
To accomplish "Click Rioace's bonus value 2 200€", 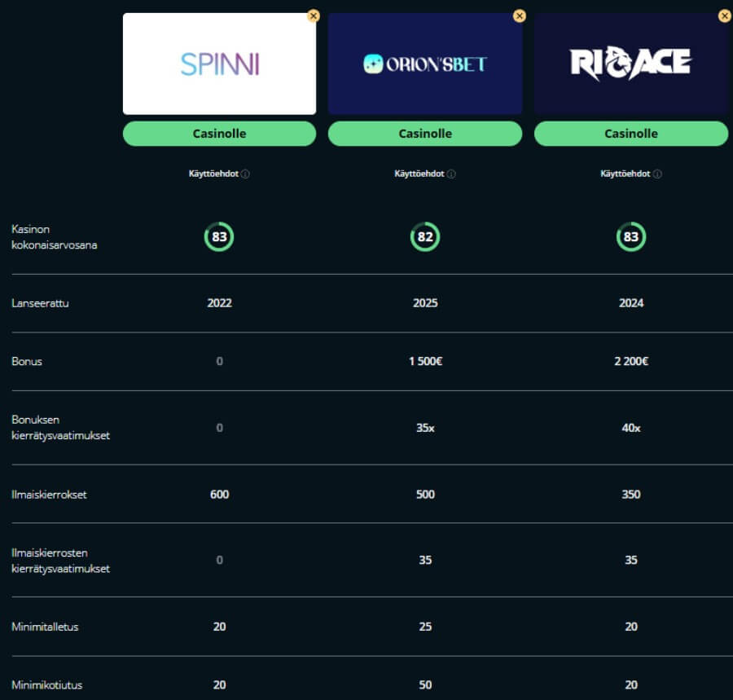I will (x=631, y=361).
